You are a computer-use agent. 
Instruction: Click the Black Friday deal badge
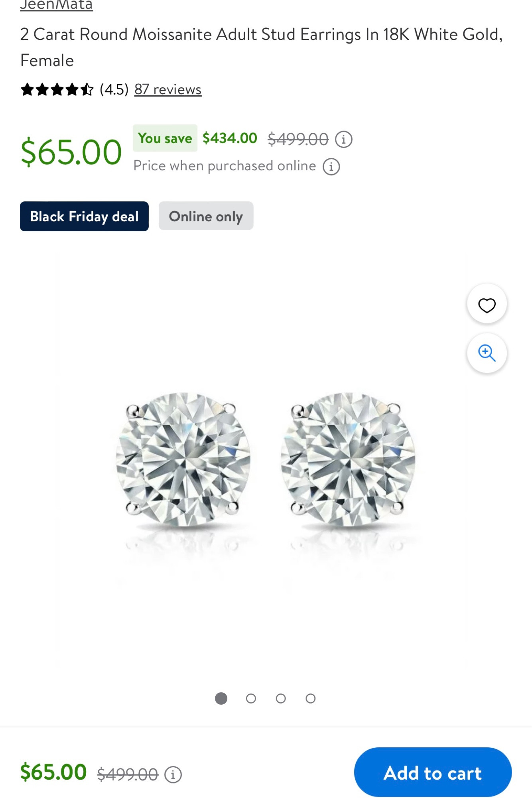(84, 217)
